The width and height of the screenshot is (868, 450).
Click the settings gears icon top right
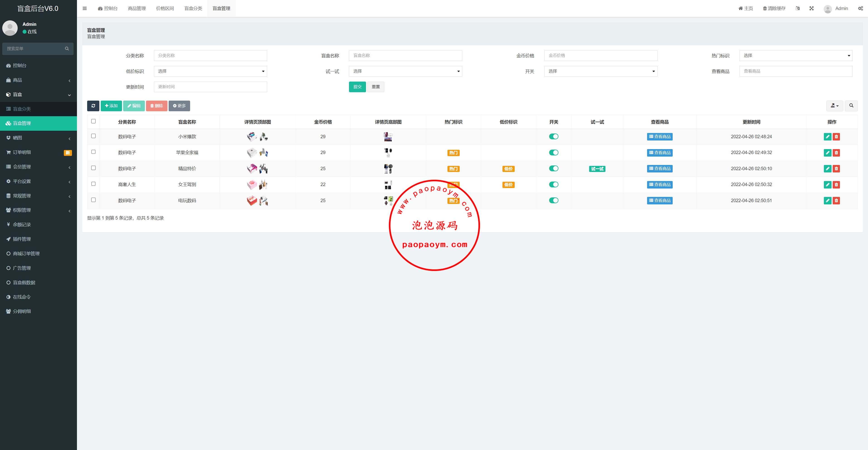(860, 8)
